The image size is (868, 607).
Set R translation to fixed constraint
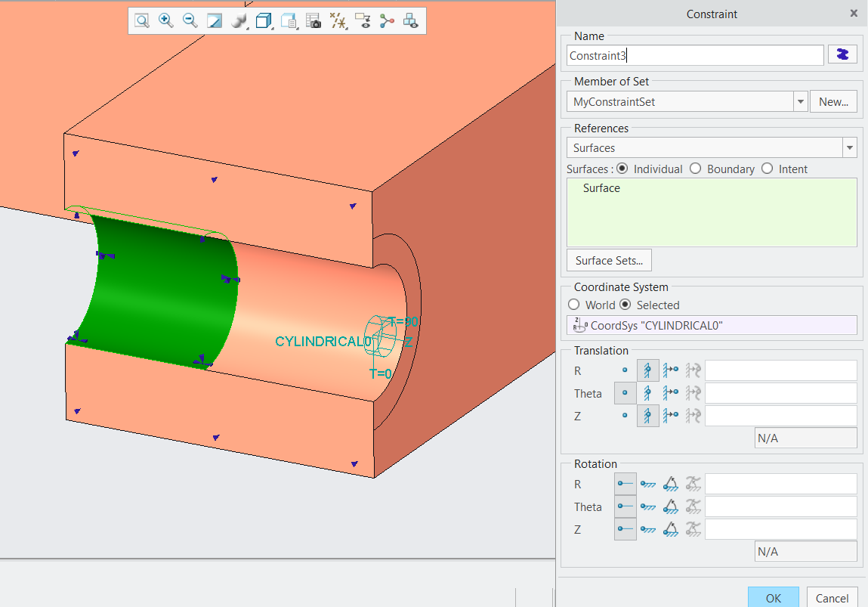tap(647, 370)
